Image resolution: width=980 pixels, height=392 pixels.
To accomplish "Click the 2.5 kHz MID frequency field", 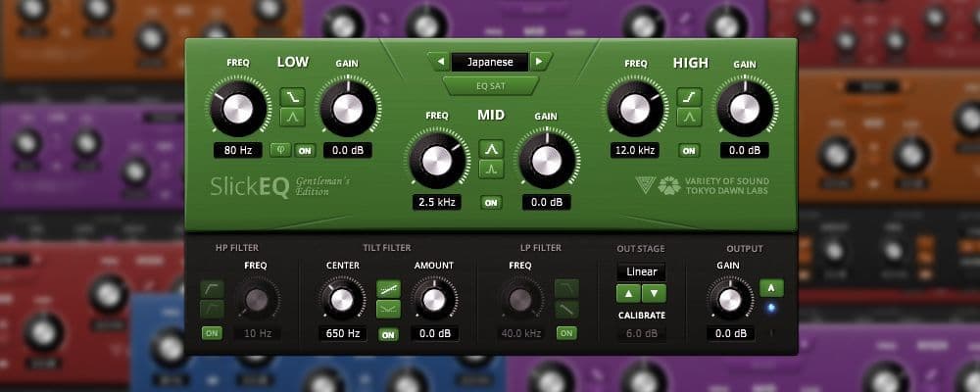I will [437, 202].
